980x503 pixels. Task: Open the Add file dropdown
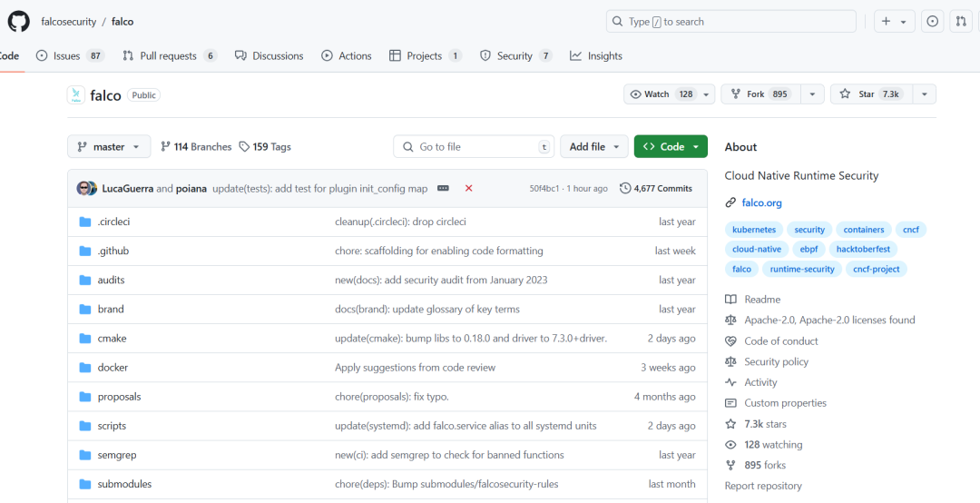(593, 146)
